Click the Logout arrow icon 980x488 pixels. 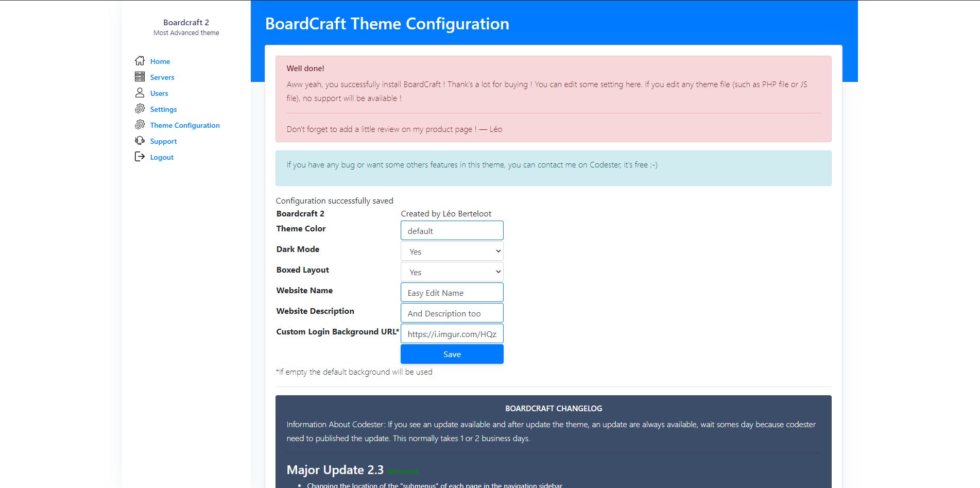140,157
